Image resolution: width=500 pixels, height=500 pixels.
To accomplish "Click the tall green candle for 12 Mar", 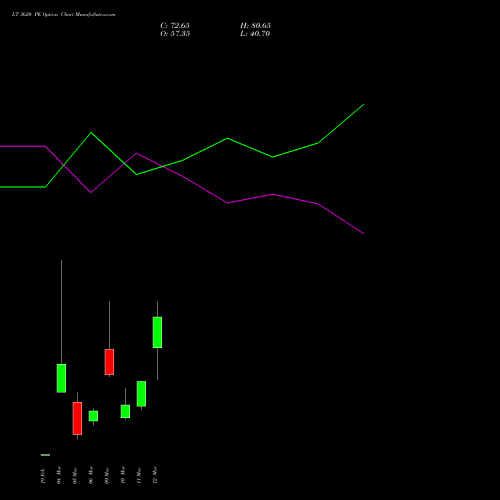I will point(157,332).
